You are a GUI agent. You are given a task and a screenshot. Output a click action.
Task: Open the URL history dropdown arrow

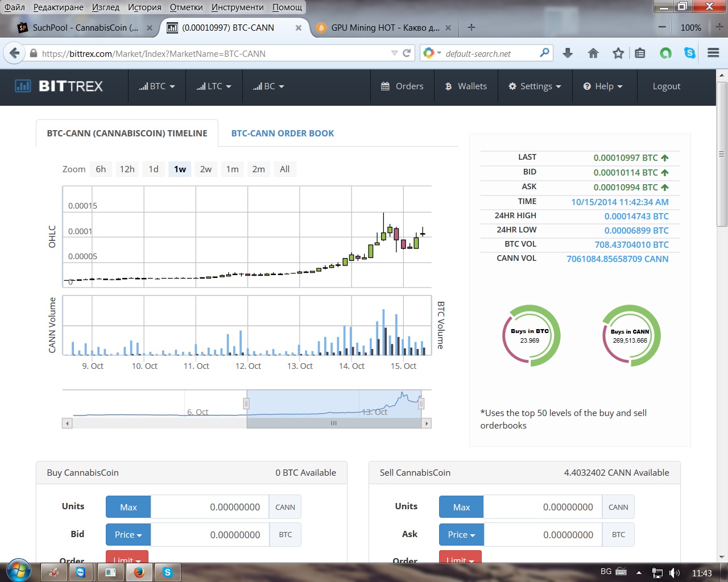(395, 53)
